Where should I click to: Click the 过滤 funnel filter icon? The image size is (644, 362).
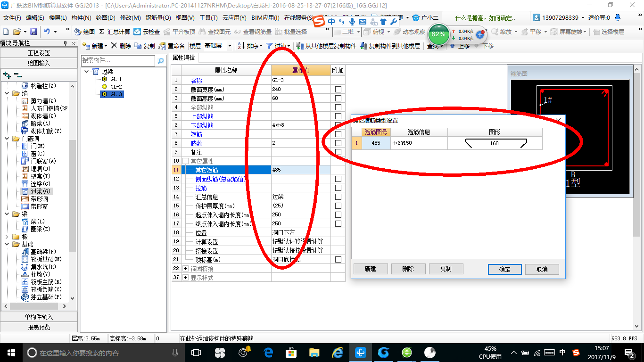point(269,46)
